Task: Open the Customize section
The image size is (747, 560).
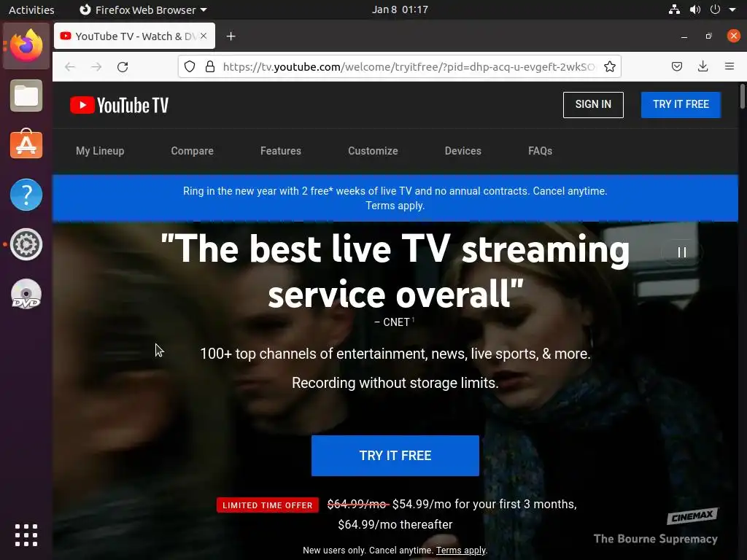Action: click(373, 151)
